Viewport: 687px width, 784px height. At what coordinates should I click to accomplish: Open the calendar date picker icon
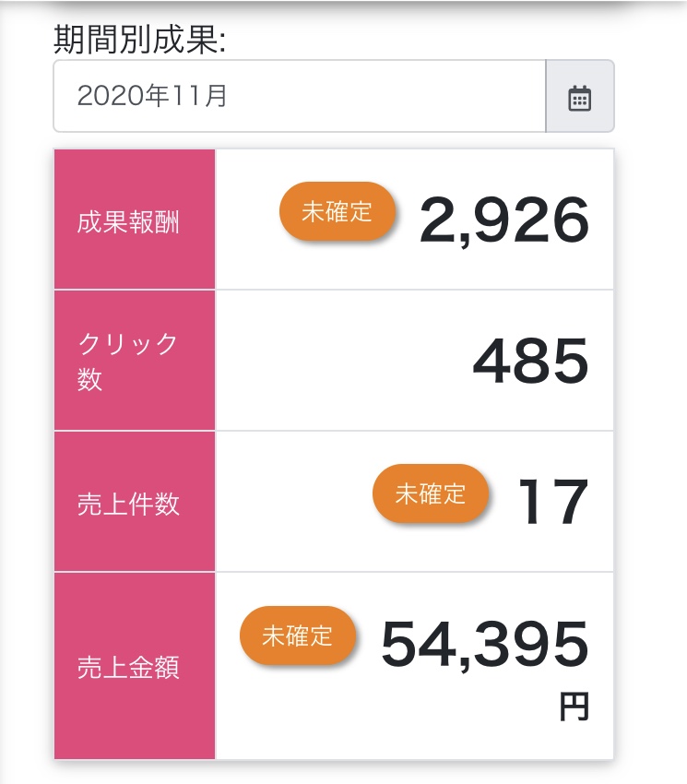click(x=580, y=96)
